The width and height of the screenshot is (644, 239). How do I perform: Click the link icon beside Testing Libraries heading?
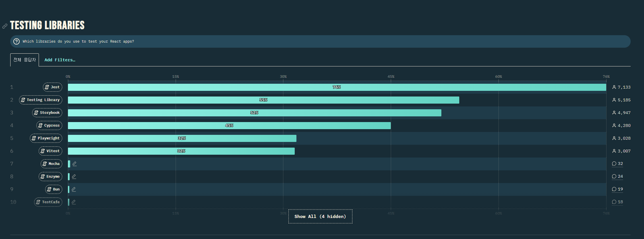(5, 26)
